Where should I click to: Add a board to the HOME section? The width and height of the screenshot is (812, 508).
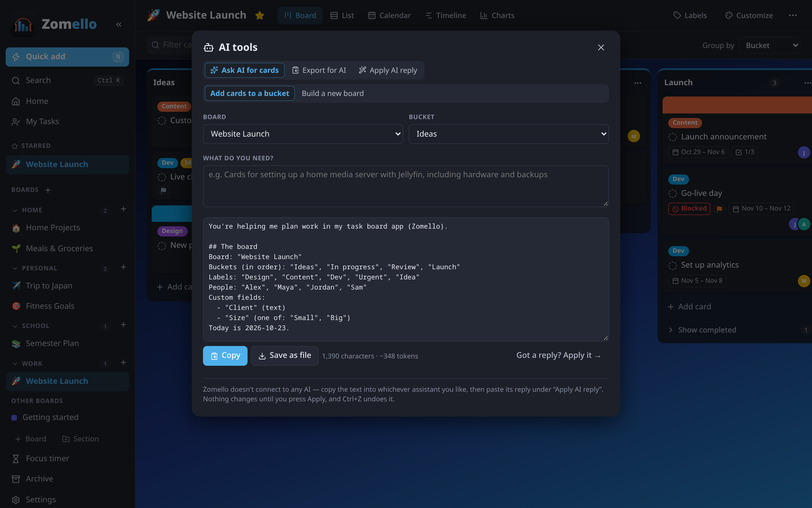point(123,209)
